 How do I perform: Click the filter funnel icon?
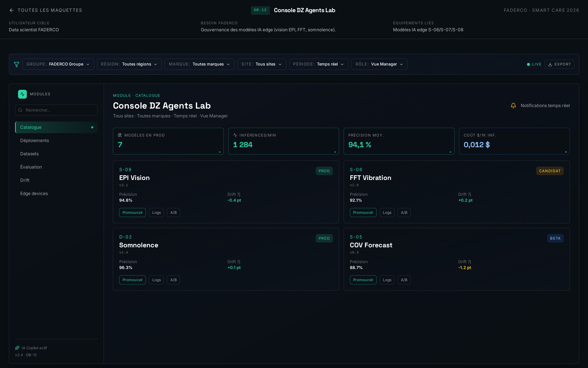pos(17,64)
